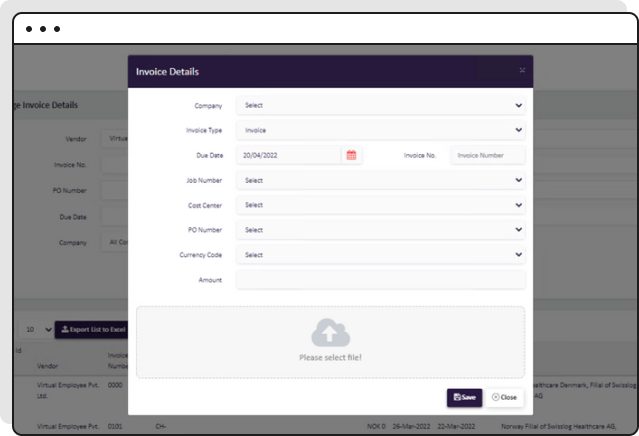Dismiss Invoice Details with the X icon
The height and width of the screenshot is (436, 639).
tap(521, 71)
